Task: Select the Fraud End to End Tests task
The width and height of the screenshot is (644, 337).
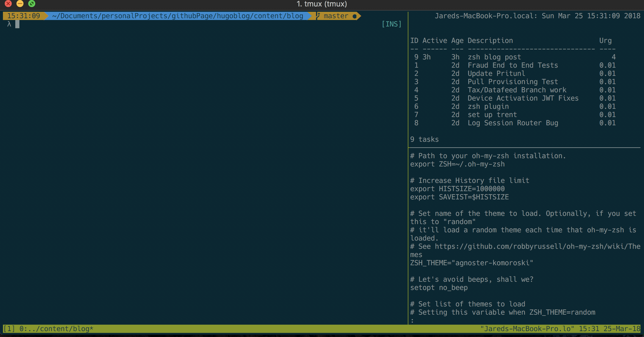Action: tap(513, 65)
